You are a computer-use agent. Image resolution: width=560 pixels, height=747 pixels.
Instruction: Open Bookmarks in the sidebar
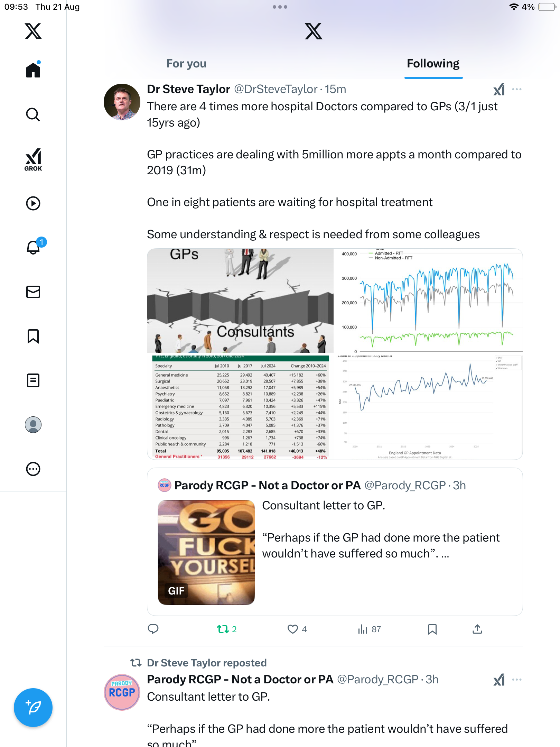33,336
